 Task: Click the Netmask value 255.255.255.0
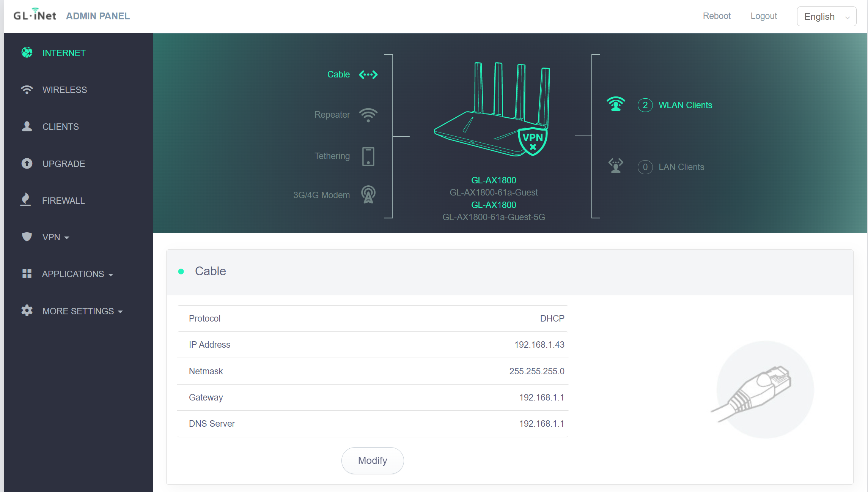pyautogui.click(x=536, y=371)
